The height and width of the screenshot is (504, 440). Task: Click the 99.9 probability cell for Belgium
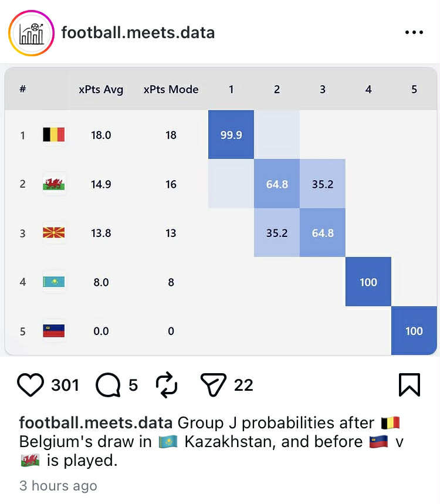coord(231,135)
